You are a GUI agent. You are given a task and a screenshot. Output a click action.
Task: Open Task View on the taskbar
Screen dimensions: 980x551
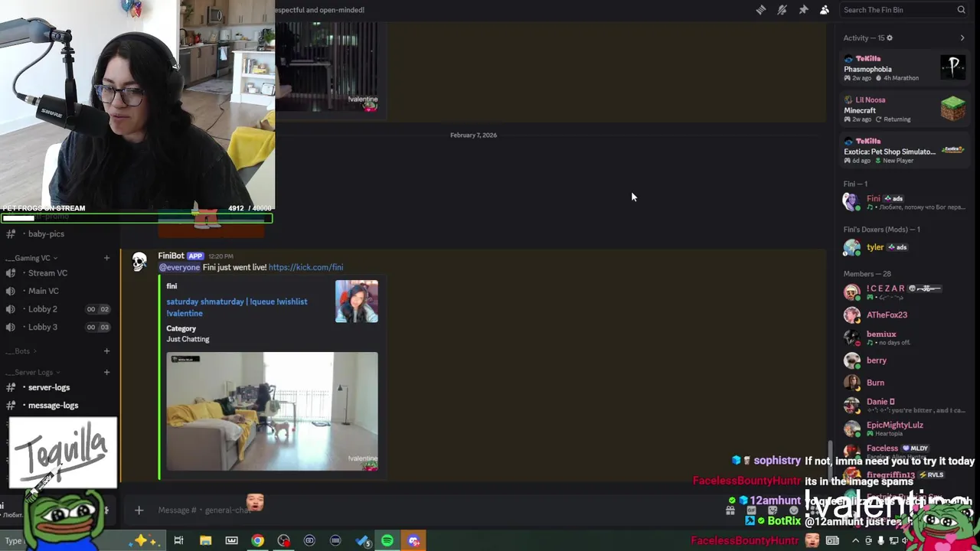[x=178, y=541]
